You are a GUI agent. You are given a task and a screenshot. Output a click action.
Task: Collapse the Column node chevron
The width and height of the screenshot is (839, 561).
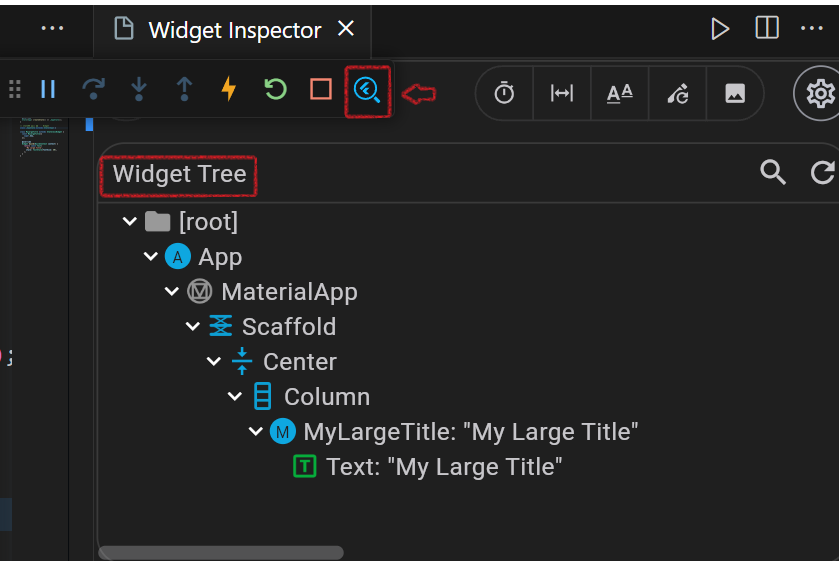[x=235, y=396]
